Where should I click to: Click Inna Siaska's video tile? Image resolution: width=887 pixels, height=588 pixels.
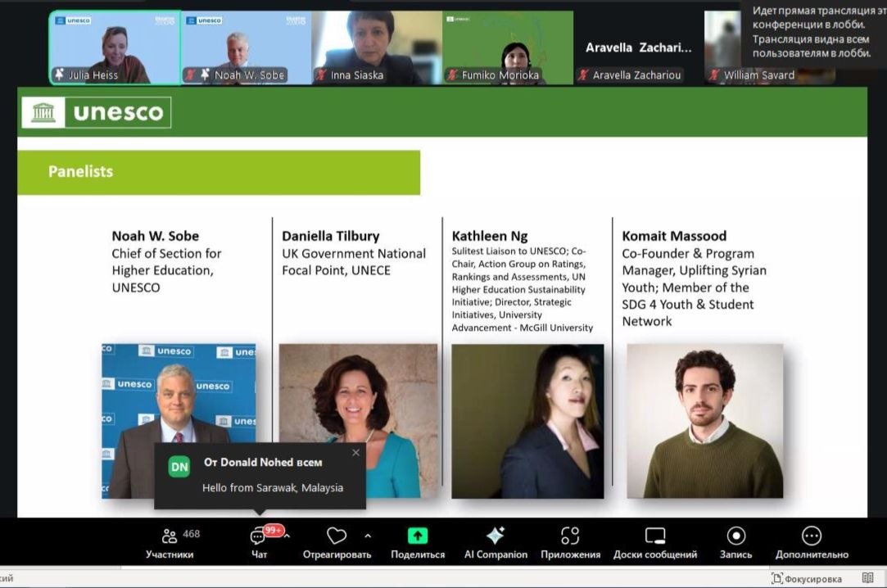pos(377,47)
